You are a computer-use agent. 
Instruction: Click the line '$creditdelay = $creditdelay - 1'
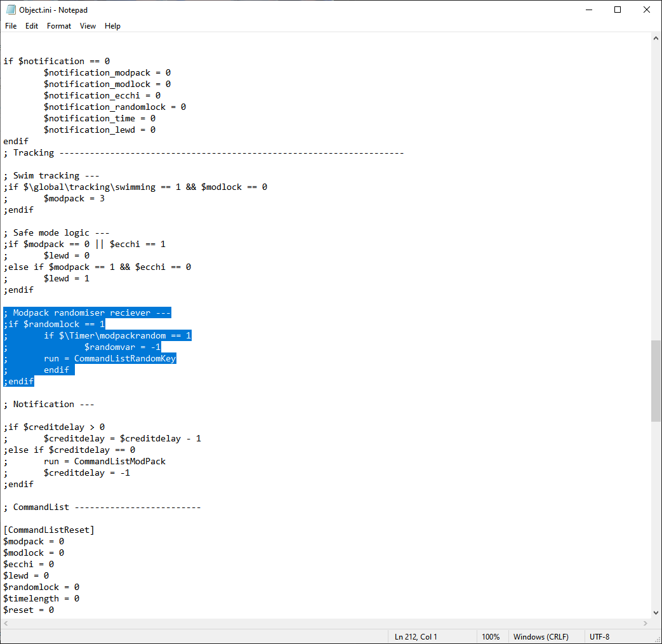[122, 439]
